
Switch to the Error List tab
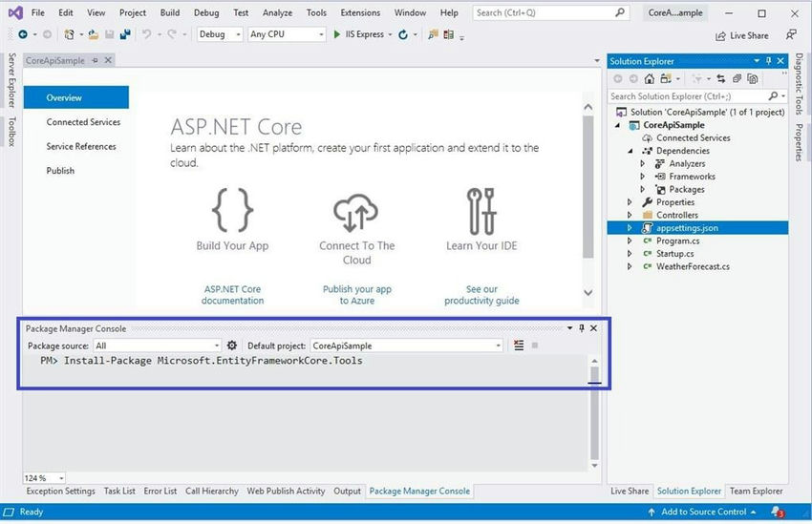tap(160, 491)
